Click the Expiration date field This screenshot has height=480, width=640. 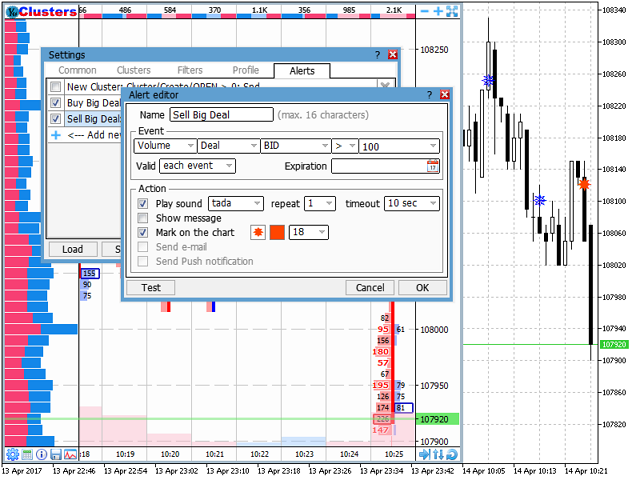click(x=385, y=166)
